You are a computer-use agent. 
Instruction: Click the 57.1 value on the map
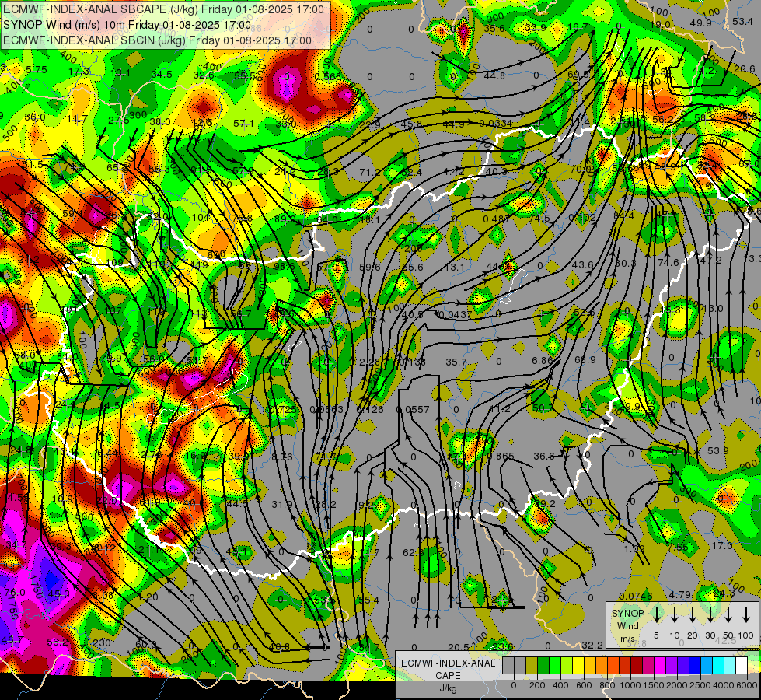pos(243,124)
